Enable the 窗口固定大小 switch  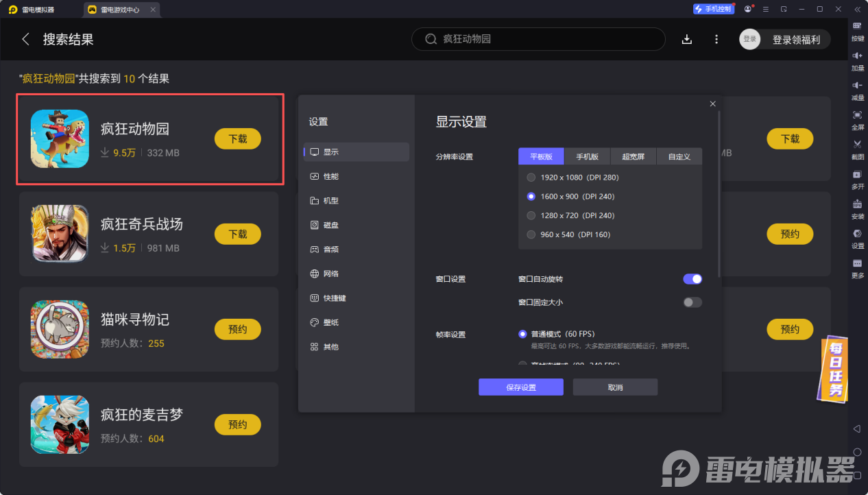(692, 302)
